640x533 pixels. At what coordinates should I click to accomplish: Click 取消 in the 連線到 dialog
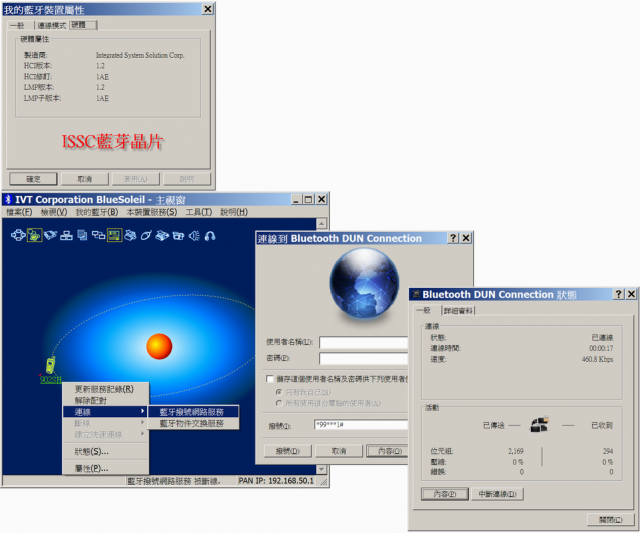[x=339, y=451]
